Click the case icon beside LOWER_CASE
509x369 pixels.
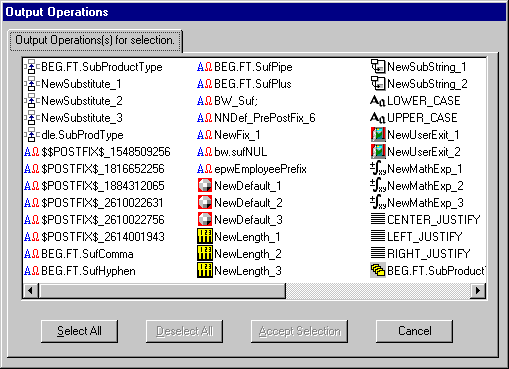[378, 101]
